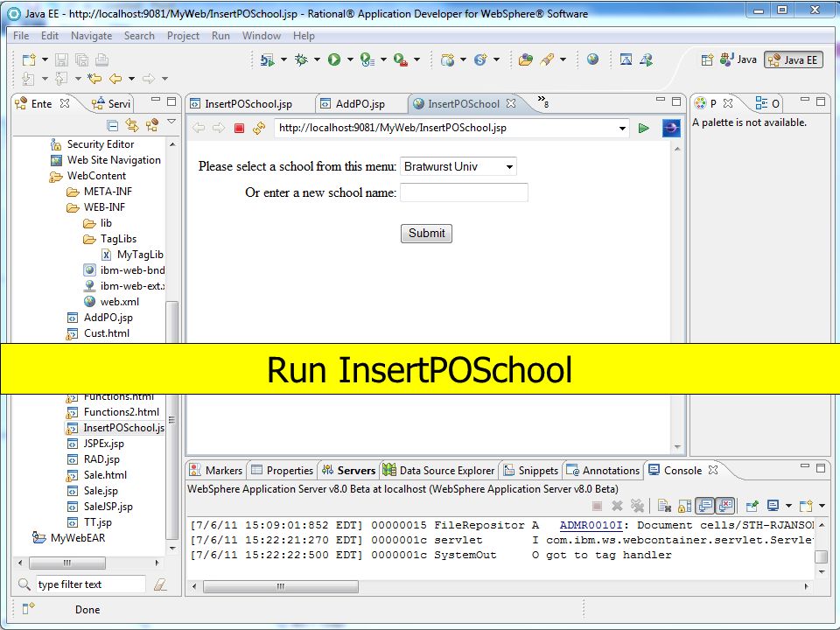
Task: Open the Project menu
Action: (x=183, y=36)
